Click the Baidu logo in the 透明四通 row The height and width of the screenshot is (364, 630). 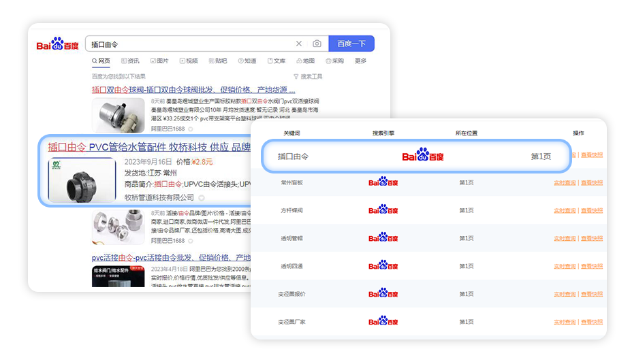coord(383,265)
